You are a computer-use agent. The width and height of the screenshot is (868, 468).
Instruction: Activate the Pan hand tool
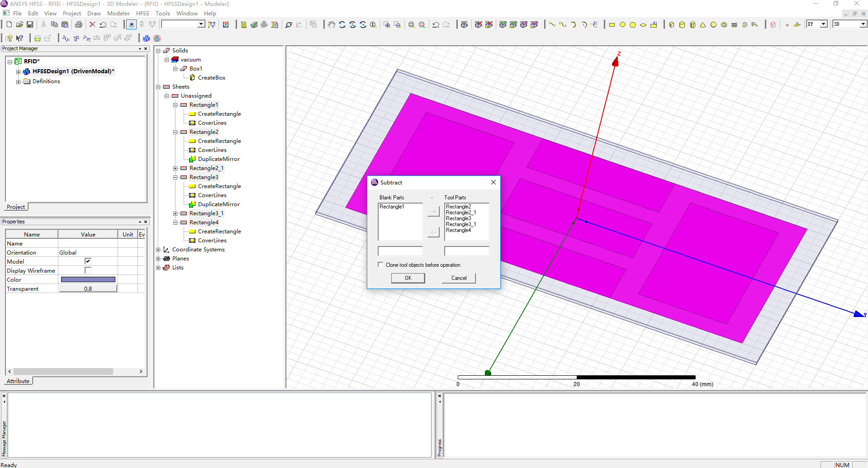332,25
